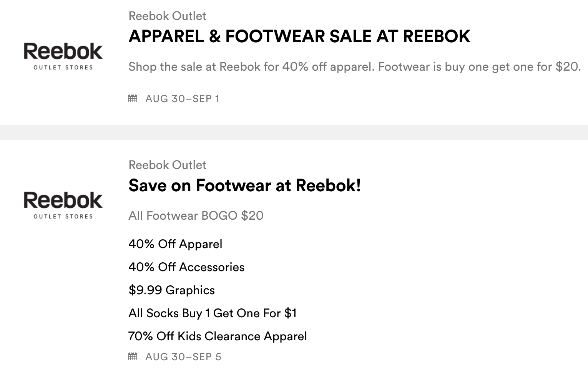Click the gray divider between the two listings

[294, 132]
